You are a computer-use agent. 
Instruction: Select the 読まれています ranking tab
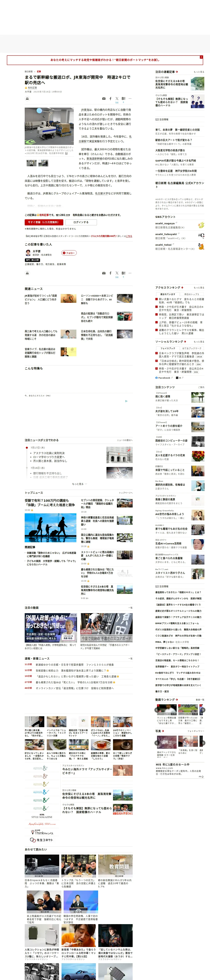[x=168, y=294]
